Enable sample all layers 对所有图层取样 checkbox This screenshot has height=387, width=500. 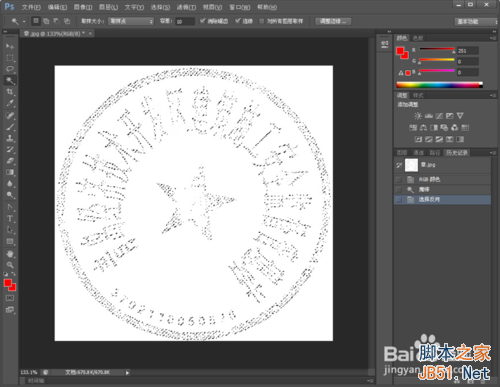[262, 21]
